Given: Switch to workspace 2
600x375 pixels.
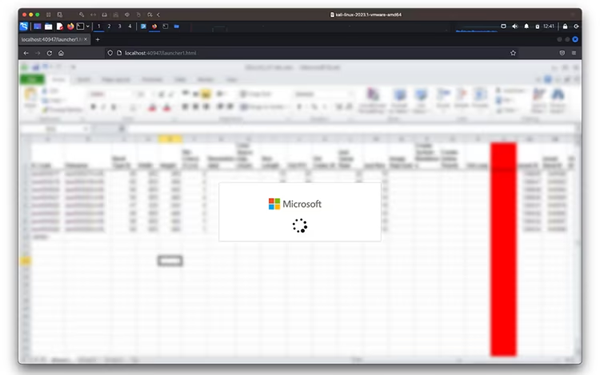Looking at the screenshot, I should pyautogui.click(x=109, y=26).
